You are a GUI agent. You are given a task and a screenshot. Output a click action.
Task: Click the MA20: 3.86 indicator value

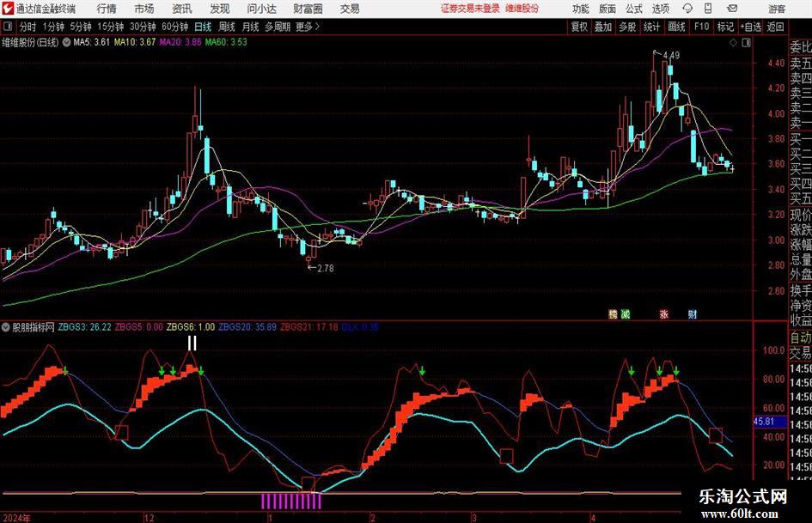[x=180, y=42]
